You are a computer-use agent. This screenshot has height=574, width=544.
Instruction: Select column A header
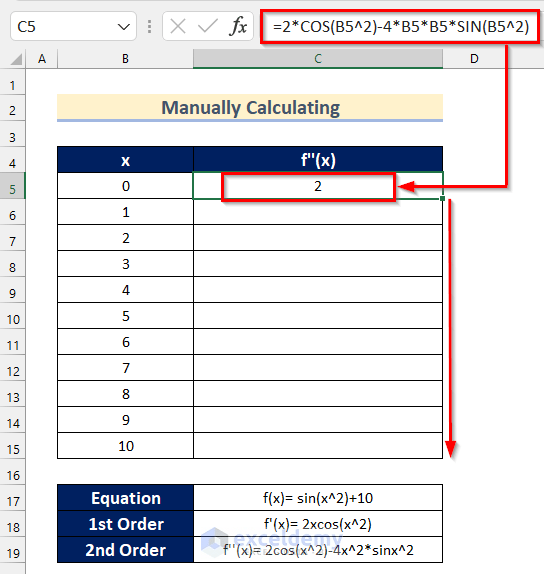[x=42, y=59]
